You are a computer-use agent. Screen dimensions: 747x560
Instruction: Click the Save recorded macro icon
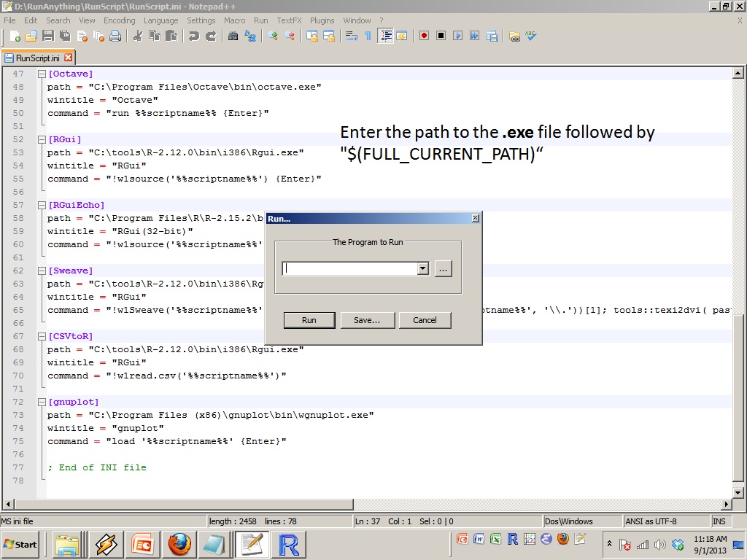tap(492, 36)
